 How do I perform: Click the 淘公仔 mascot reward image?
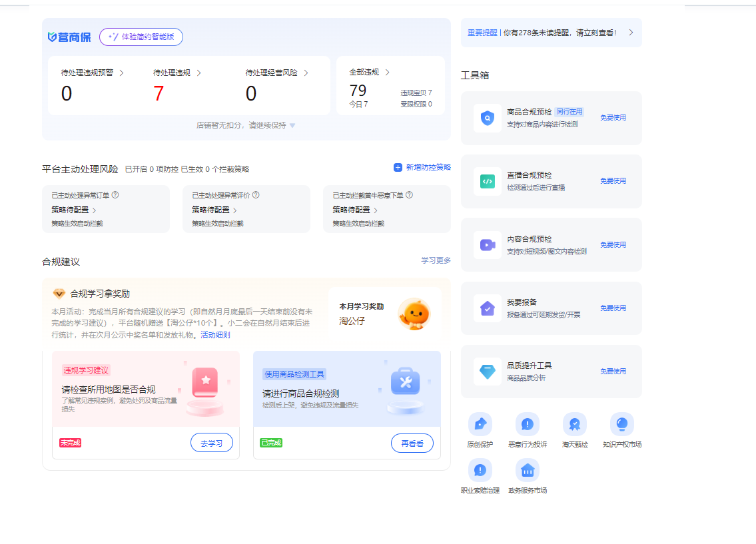pos(414,314)
